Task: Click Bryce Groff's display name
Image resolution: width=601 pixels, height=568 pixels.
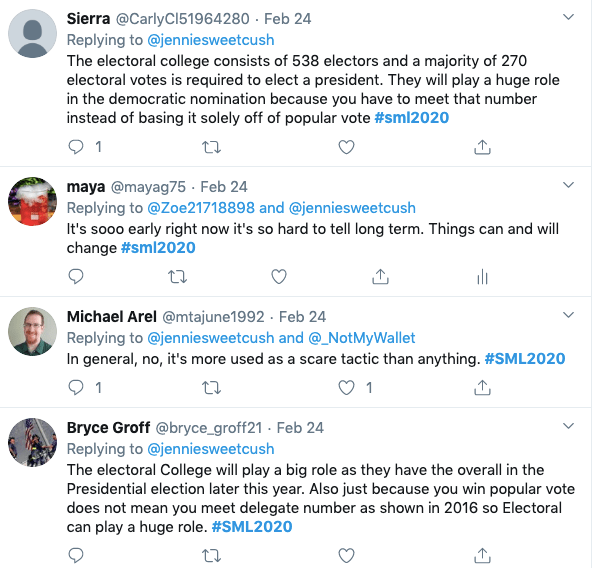Action: 109,427
